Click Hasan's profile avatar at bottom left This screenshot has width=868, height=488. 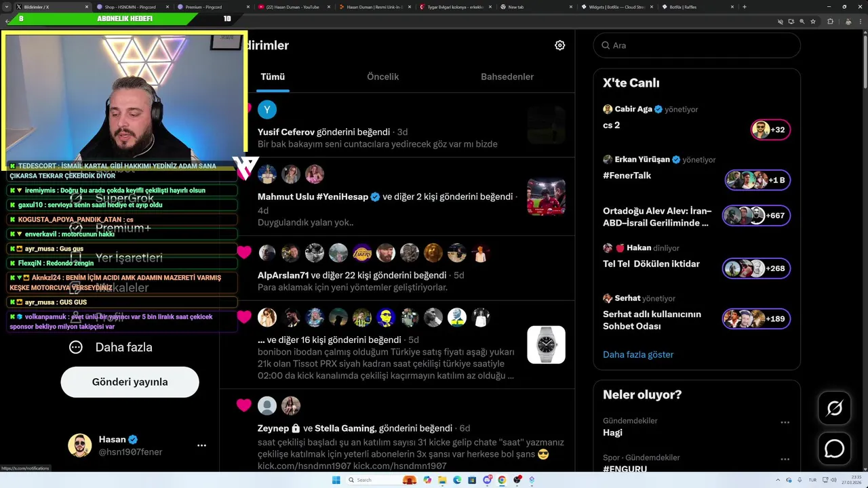pos(79,445)
